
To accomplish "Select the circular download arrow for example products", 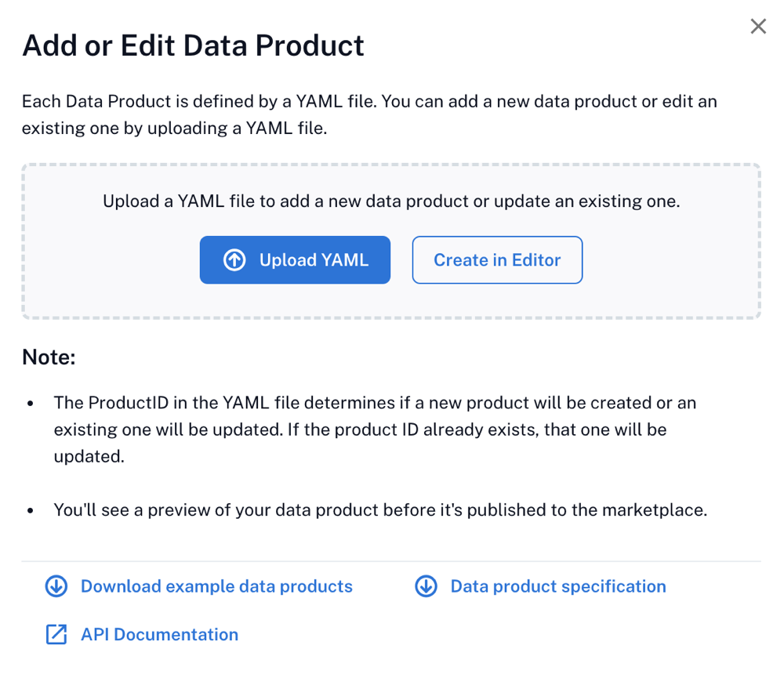I will pyautogui.click(x=56, y=586).
